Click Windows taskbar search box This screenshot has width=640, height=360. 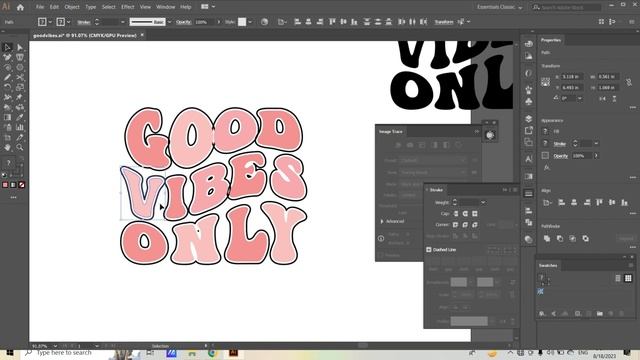click(65, 353)
